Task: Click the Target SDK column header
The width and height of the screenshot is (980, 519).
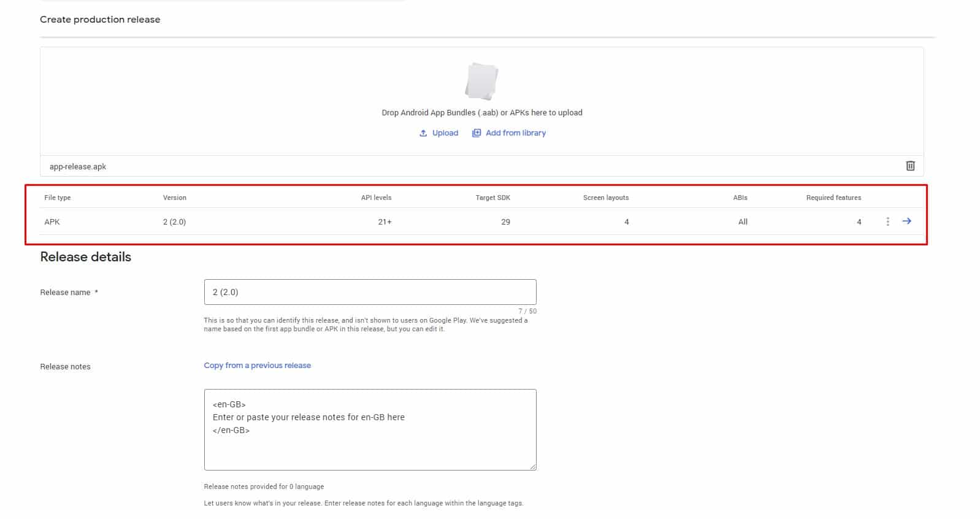Action: tap(492, 198)
